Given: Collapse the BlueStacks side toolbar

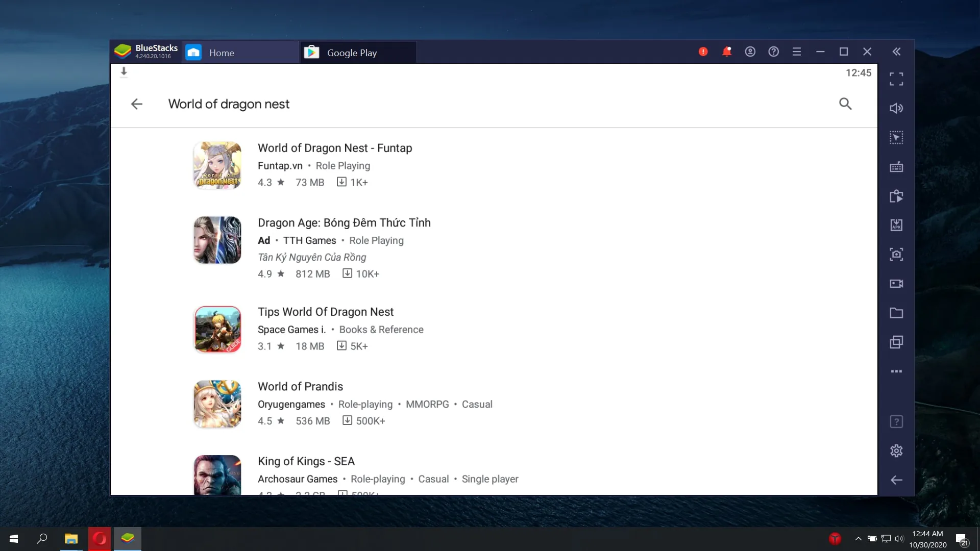Looking at the screenshot, I should click(x=896, y=52).
